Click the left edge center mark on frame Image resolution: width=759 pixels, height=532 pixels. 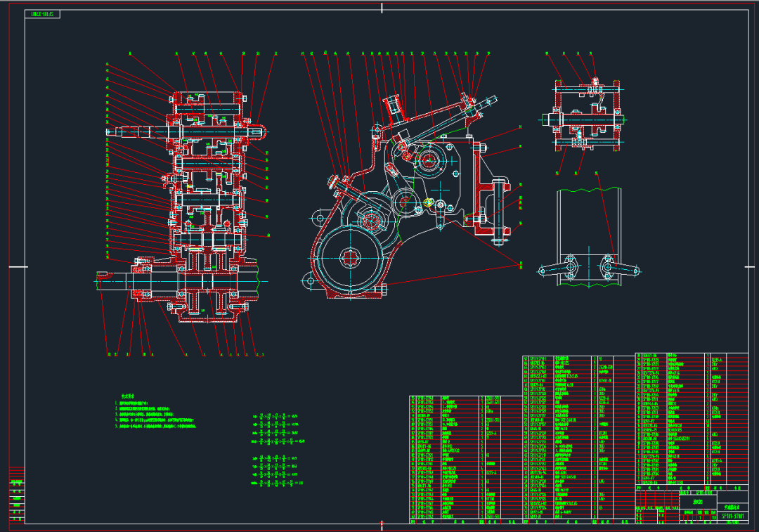(18, 267)
